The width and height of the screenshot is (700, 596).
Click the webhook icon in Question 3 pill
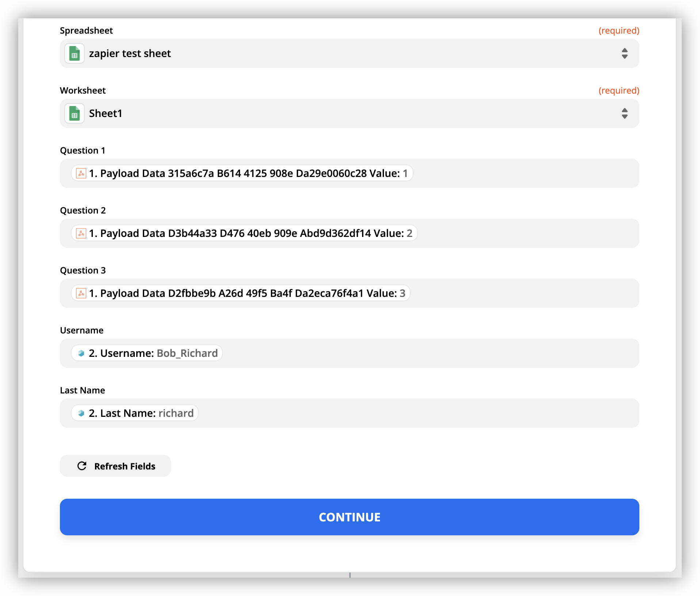81,293
